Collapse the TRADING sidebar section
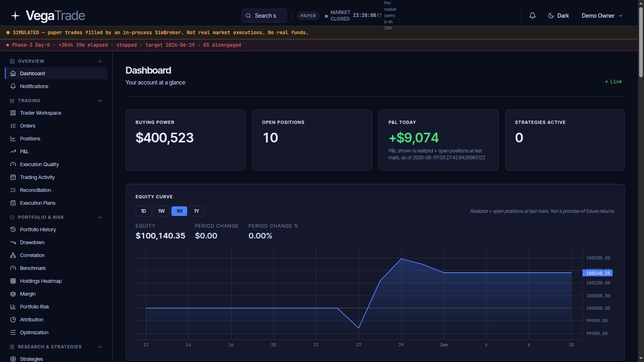The height and width of the screenshot is (362, 644). [100, 101]
